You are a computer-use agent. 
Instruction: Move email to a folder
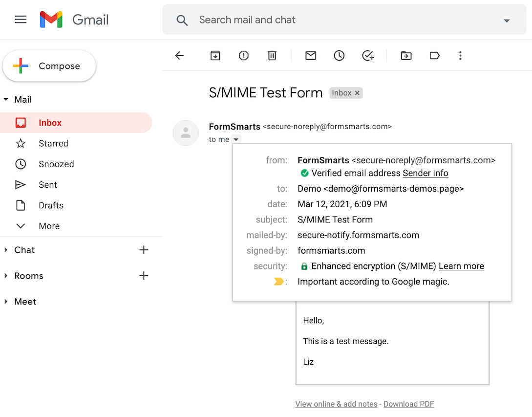pyautogui.click(x=406, y=55)
